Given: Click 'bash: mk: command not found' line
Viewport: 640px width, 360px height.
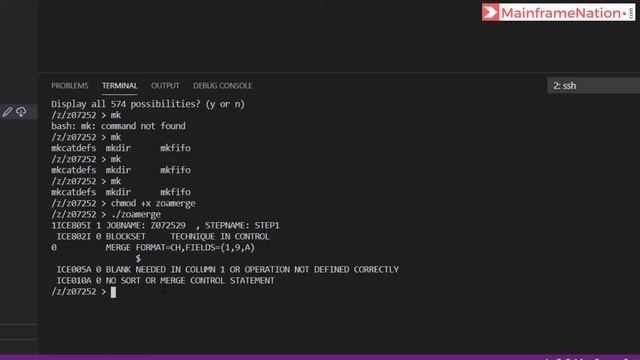Looking at the screenshot, I should point(118,126).
